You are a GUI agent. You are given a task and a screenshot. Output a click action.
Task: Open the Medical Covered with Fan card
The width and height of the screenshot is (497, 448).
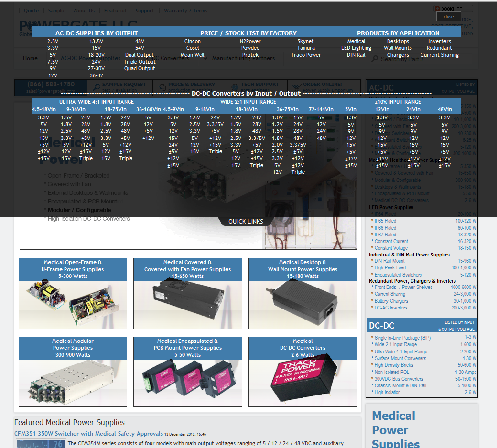point(188,293)
